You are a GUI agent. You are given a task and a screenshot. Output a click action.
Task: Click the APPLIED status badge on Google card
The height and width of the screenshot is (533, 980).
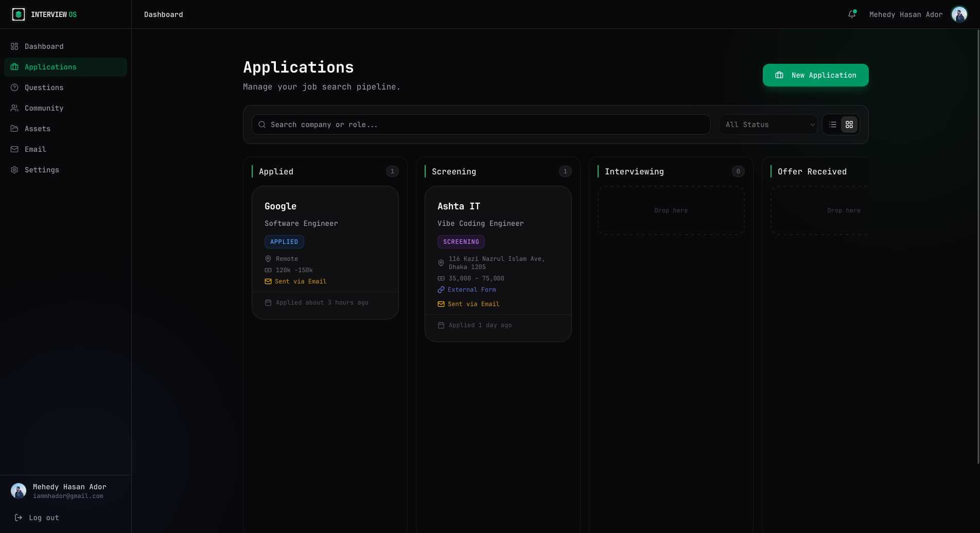[x=284, y=242]
